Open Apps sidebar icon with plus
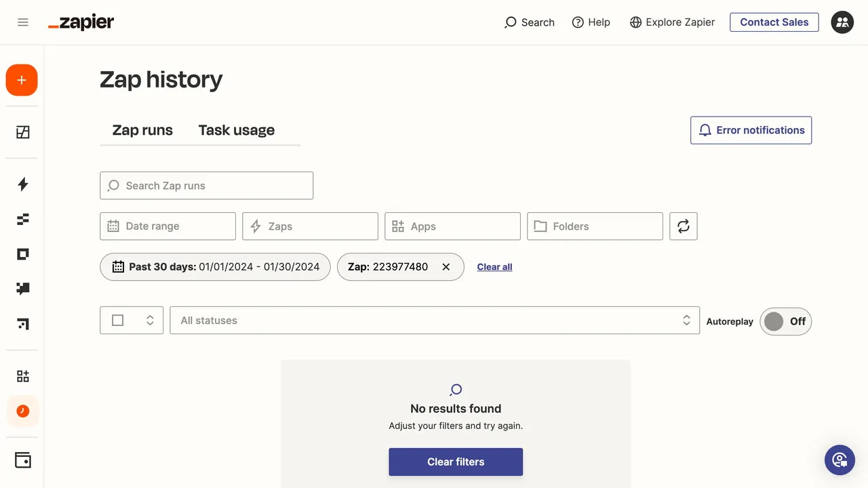Viewport: 868px width, 488px height. point(23,376)
